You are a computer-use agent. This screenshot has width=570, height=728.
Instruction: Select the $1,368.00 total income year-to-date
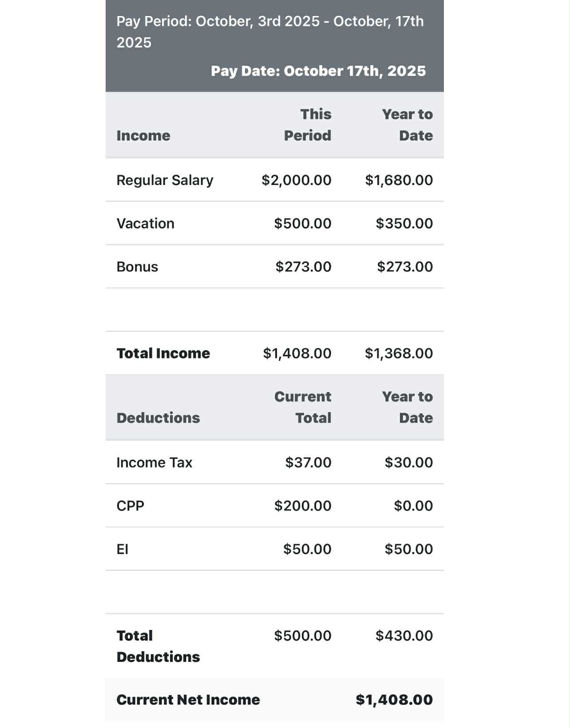pyautogui.click(x=399, y=353)
